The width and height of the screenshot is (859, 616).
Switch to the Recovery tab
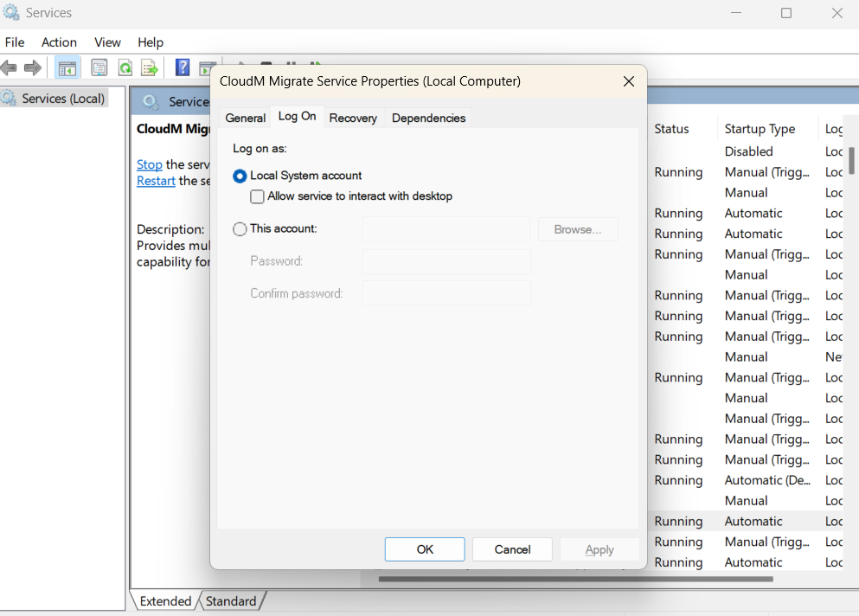click(353, 118)
